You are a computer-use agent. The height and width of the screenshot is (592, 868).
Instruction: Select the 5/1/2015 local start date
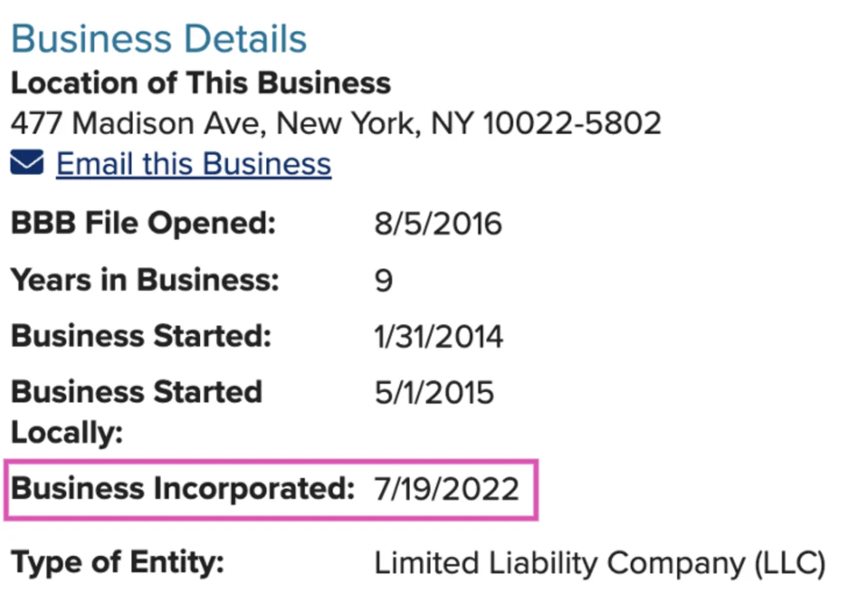pos(433,393)
